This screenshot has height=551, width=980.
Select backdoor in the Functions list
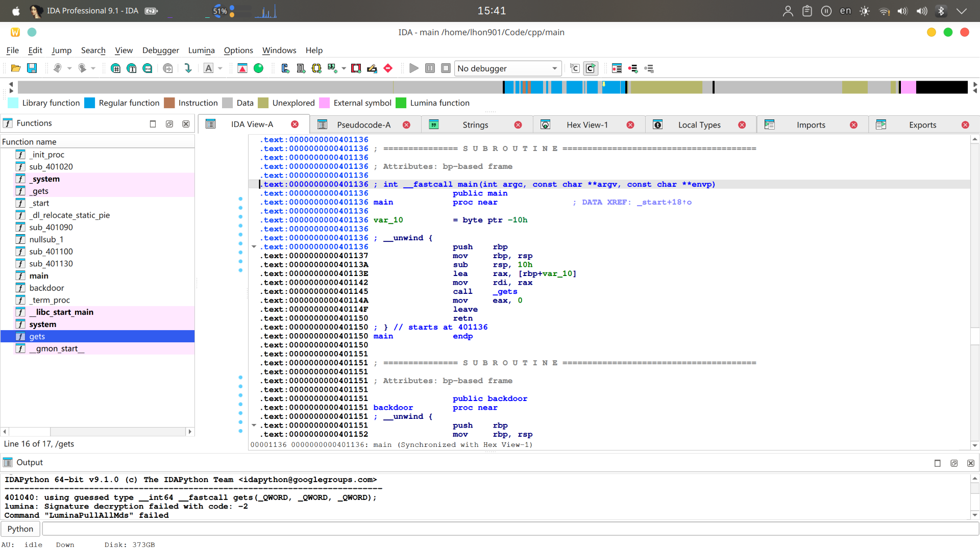click(46, 288)
